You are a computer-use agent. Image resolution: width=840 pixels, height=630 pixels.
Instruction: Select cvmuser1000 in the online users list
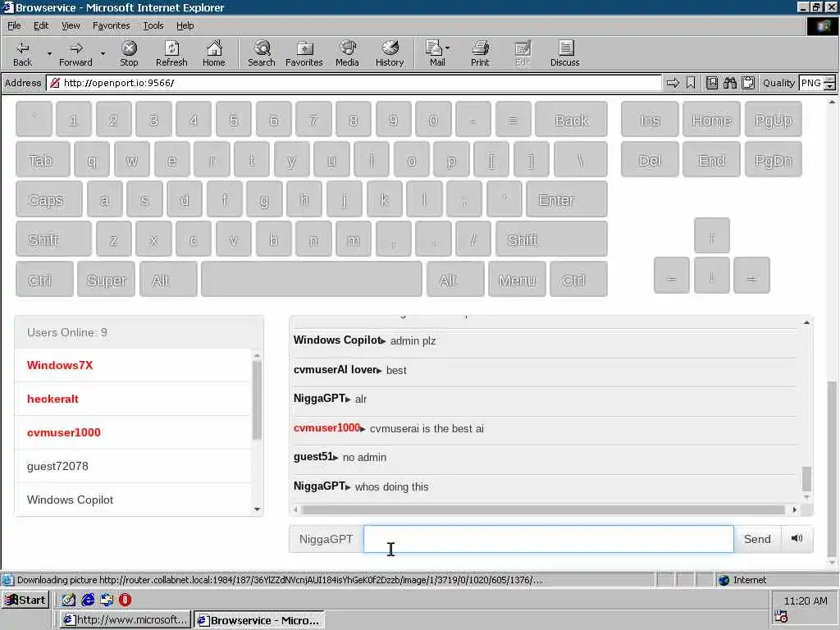pyautogui.click(x=134, y=433)
